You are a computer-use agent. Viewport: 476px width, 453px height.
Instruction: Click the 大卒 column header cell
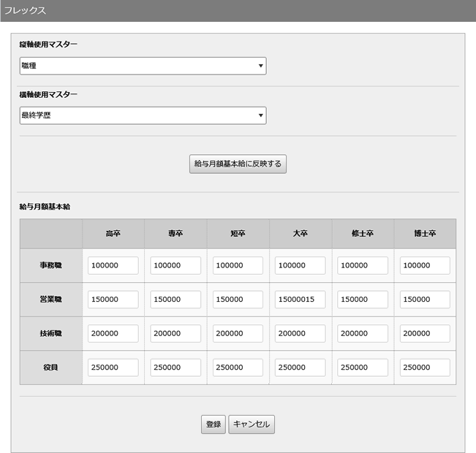tap(300, 234)
